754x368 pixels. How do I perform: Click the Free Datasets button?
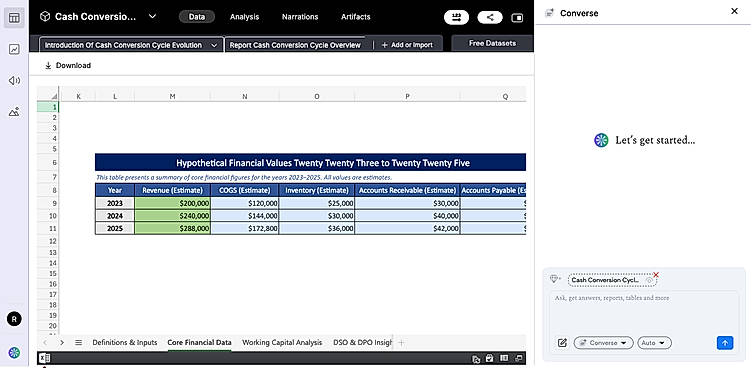point(492,43)
